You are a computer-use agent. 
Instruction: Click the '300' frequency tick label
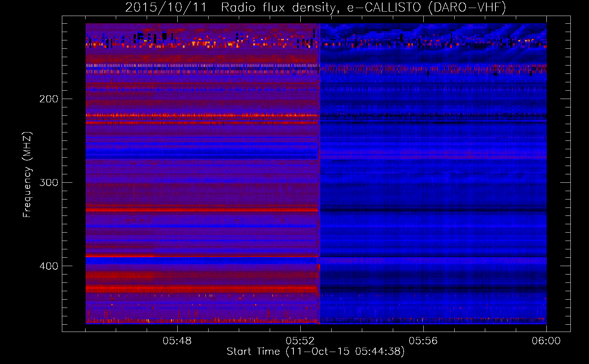[49, 182]
